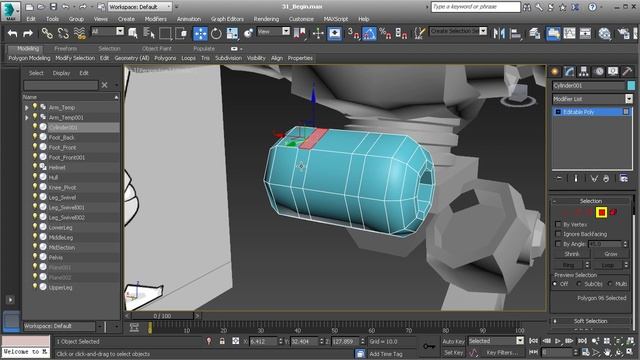This screenshot has width=640, height=360.
Task: Open the Create command panel tab
Action: pos(555,72)
